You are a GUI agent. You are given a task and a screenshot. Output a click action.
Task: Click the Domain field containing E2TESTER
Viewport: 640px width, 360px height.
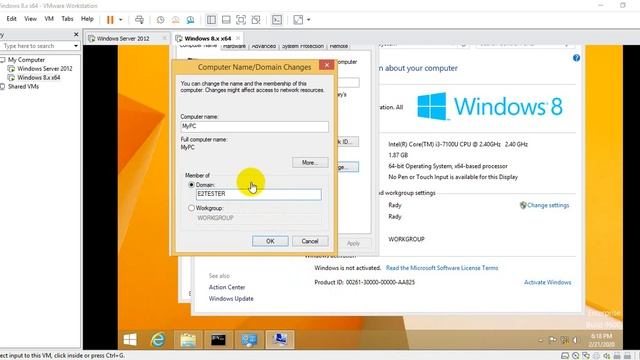[x=258, y=194]
